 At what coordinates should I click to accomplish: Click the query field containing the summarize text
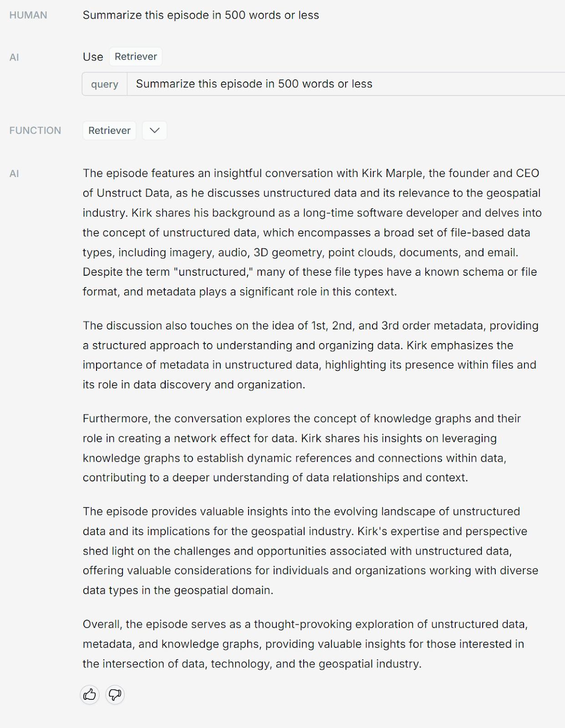click(x=319, y=84)
